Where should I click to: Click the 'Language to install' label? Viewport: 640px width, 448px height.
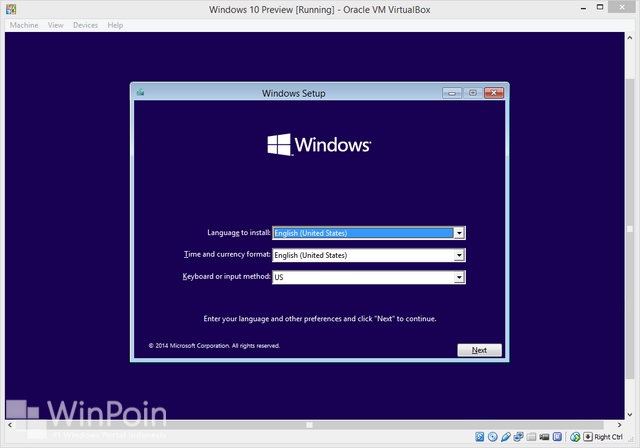pyautogui.click(x=239, y=233)
